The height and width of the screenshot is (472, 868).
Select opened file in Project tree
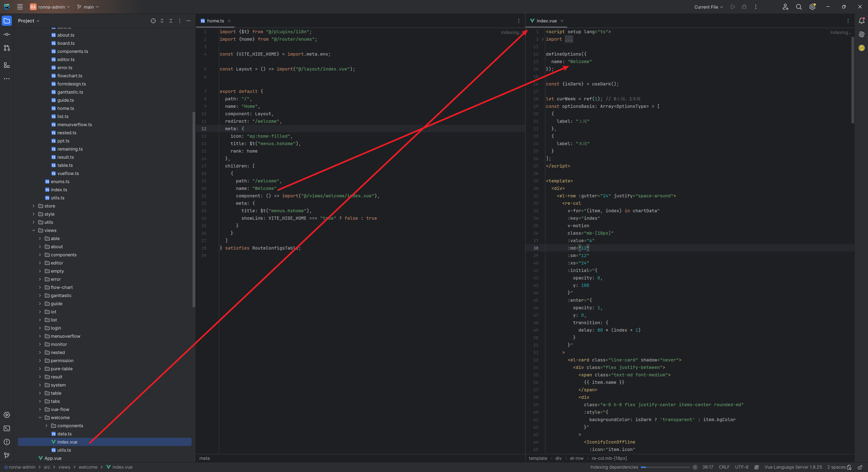tap(153, 21)
